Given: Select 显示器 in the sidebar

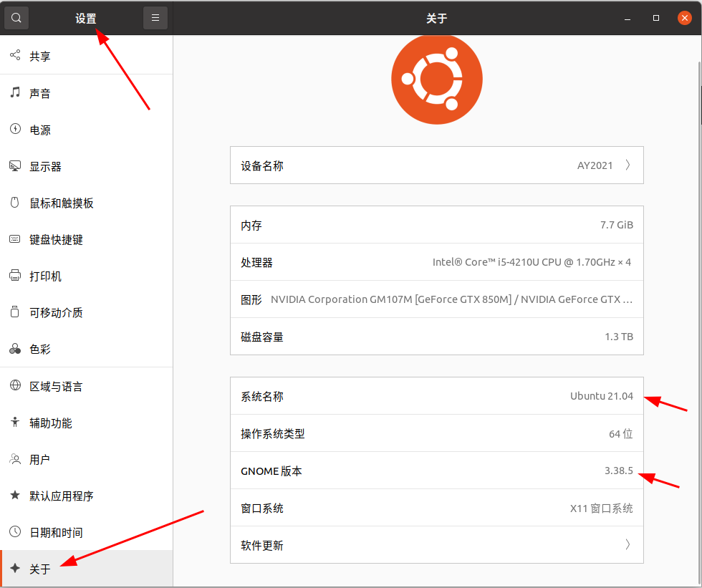Looking at the screenshot, I should click(87, 166).
